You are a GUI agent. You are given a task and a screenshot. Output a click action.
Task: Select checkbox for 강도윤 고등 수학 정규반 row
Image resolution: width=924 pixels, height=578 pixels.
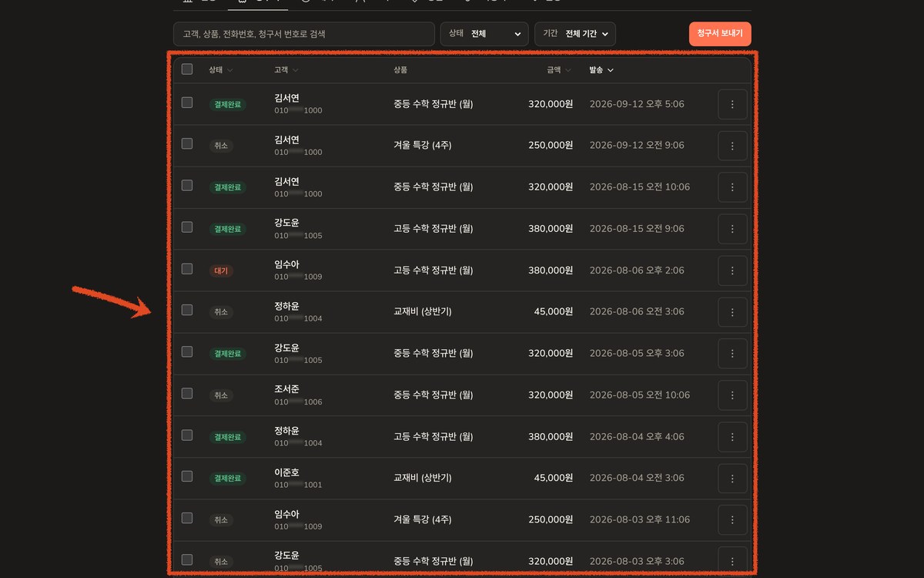[x=187, y=227]
